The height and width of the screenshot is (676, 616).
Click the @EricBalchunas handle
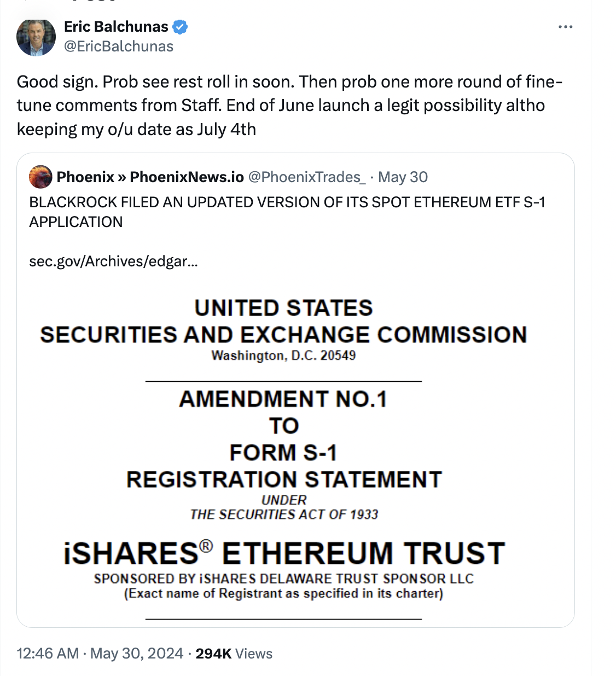(x=119, y=46)
